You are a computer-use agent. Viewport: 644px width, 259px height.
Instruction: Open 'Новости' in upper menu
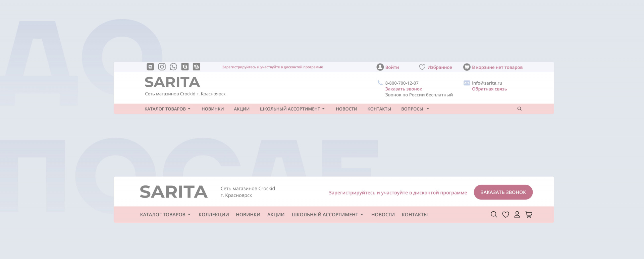pos(346,109)
